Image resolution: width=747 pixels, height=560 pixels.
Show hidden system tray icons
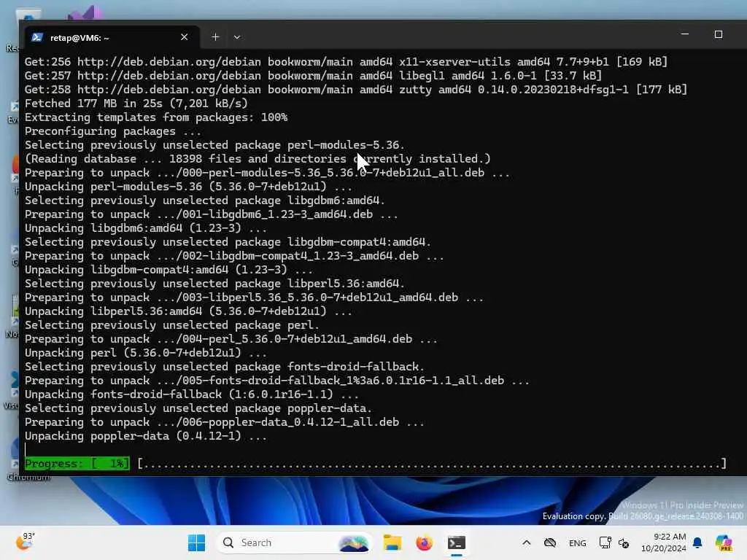527,542
